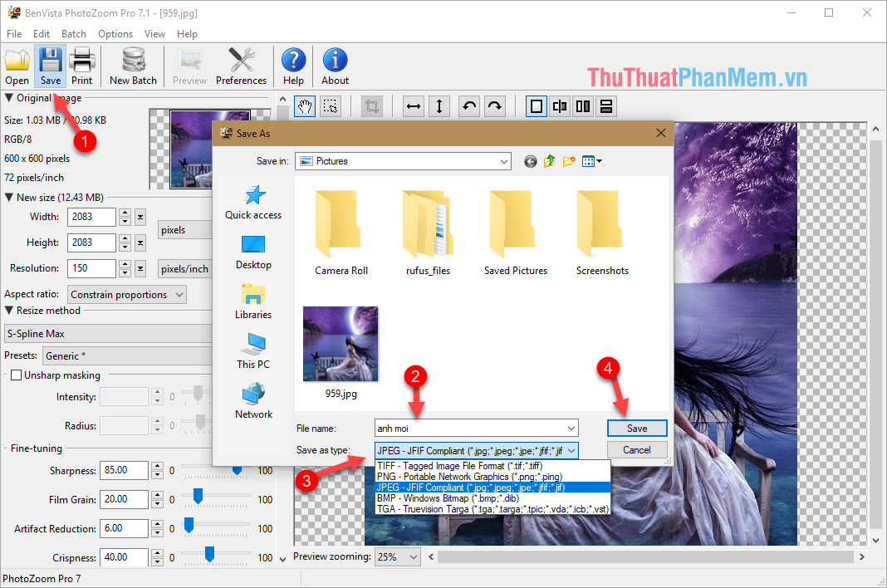Click the Help question mark icon

coord(293,66)
